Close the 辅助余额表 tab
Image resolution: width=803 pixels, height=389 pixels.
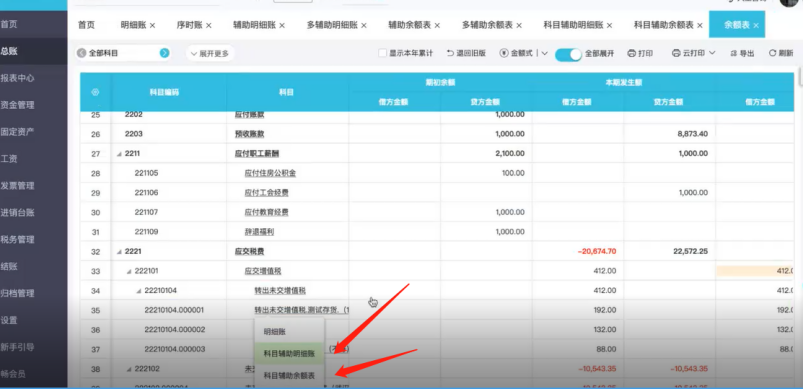(x=437, y=26)
